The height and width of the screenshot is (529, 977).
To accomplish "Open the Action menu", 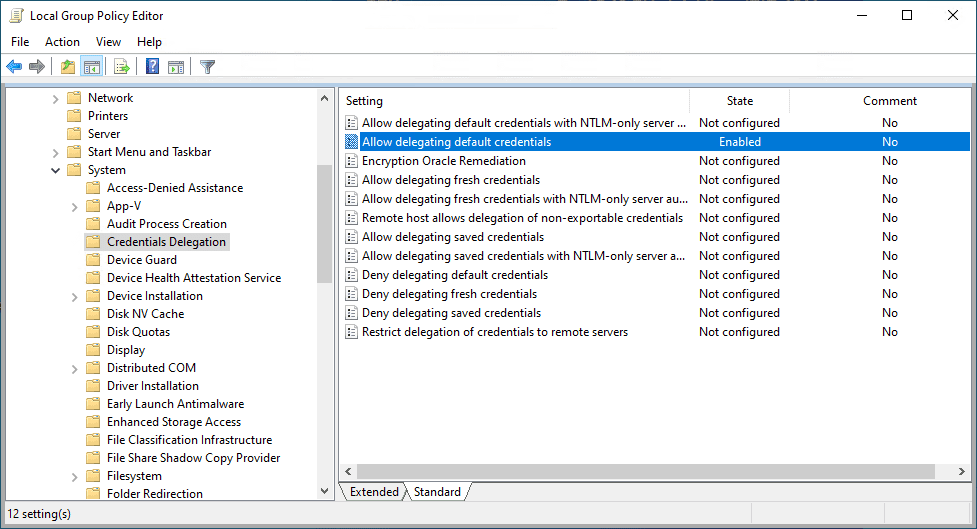I will 62,42.
